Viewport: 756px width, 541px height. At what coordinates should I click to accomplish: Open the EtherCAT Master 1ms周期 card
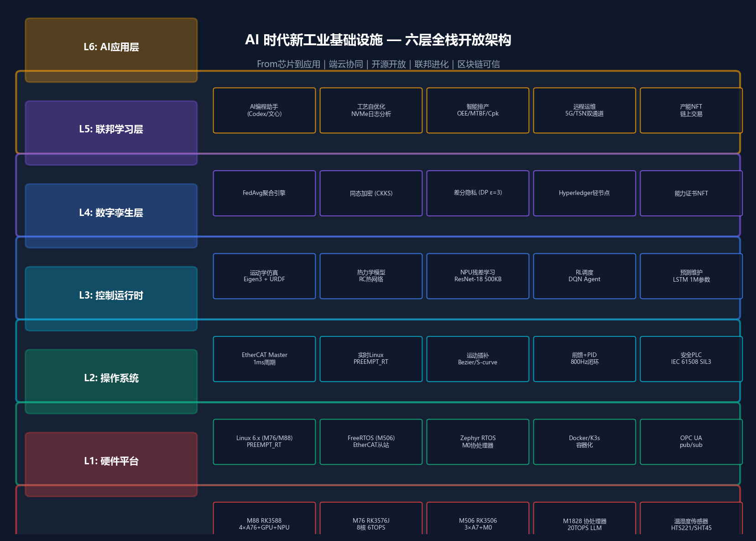(x=264, y=359)
